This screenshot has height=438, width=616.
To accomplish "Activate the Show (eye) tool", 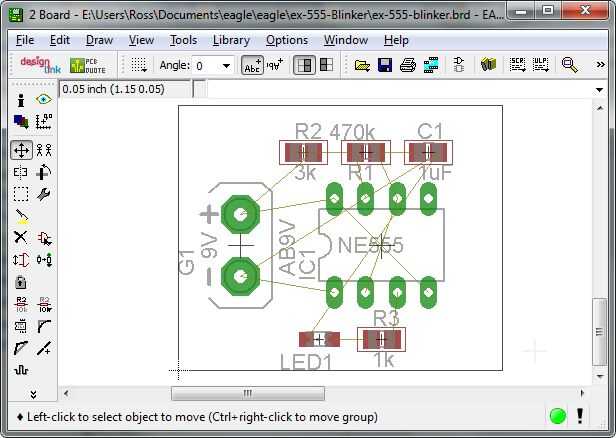I will coord(43,99).
